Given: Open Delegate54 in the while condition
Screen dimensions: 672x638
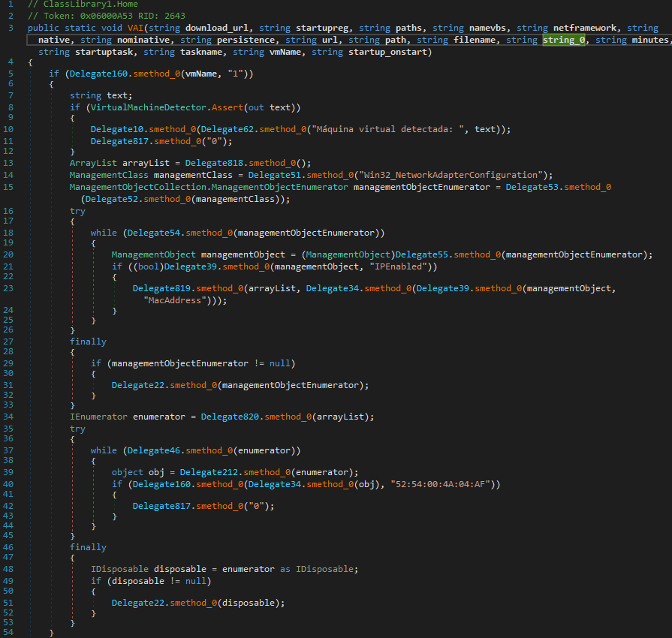Looking at the screenshot, I should tap(153, 233).
